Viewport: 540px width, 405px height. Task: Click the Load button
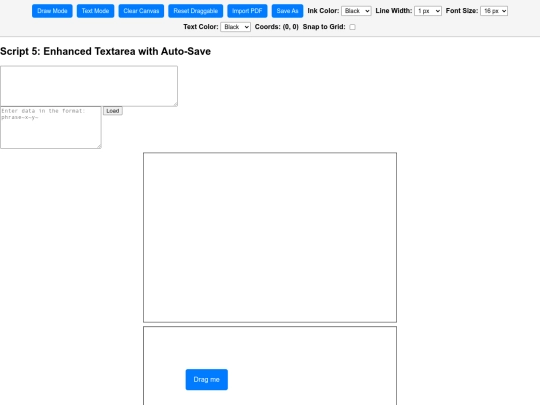[113, 111]
